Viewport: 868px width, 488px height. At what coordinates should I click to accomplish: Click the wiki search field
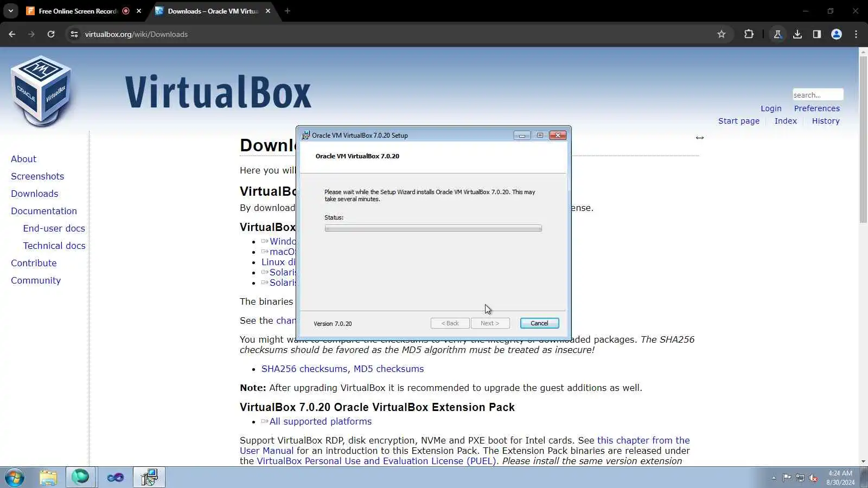click(x=818, y=95)
